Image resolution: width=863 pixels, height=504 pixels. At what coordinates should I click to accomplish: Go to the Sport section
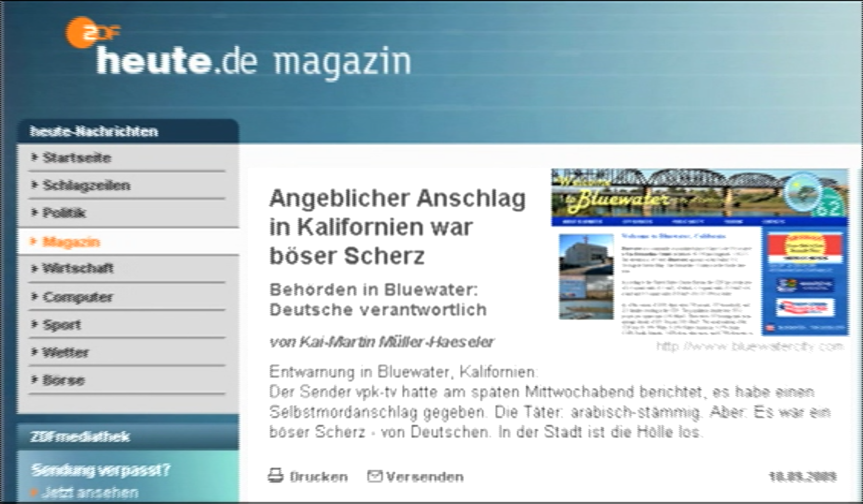(62, 324)
